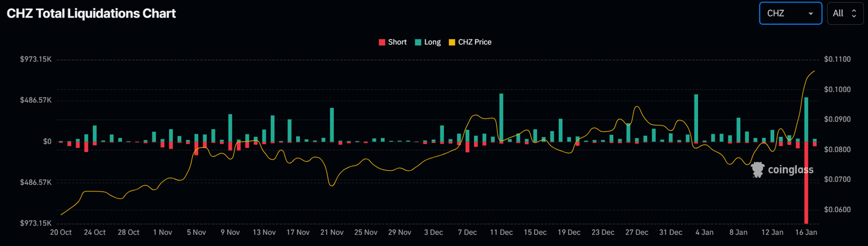Click the green Long legend swatch

[x=418, y=42]
